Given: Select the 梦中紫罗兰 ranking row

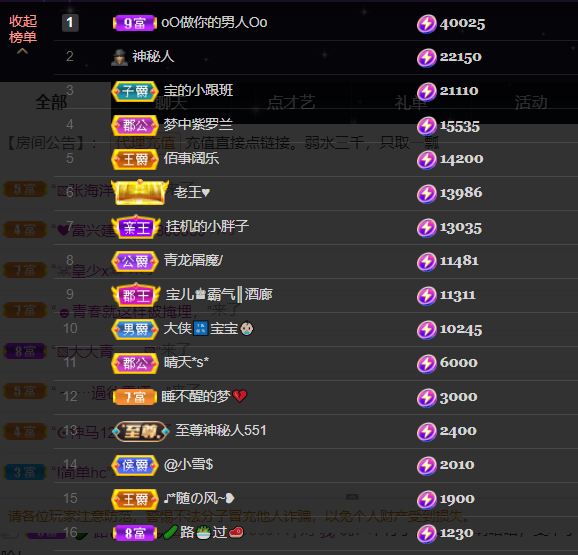Looking at the screenshot, I should coord(316,125).
